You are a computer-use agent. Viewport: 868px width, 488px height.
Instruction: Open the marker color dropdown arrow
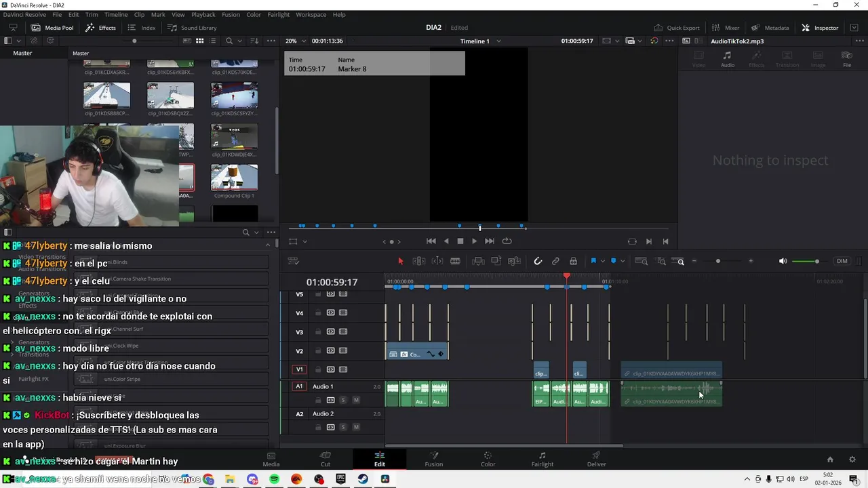click(623, 262)
